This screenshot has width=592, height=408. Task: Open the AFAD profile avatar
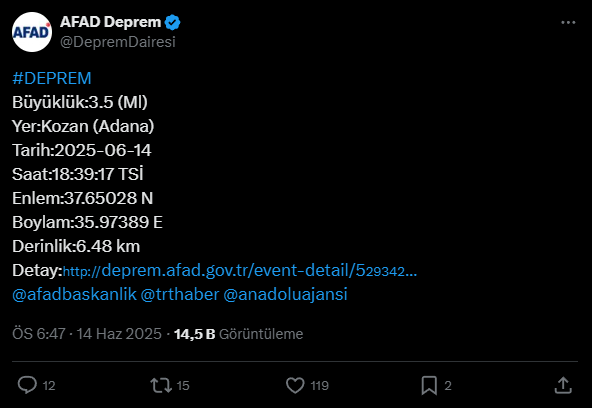pyautogui.click(x=32, y=32)
